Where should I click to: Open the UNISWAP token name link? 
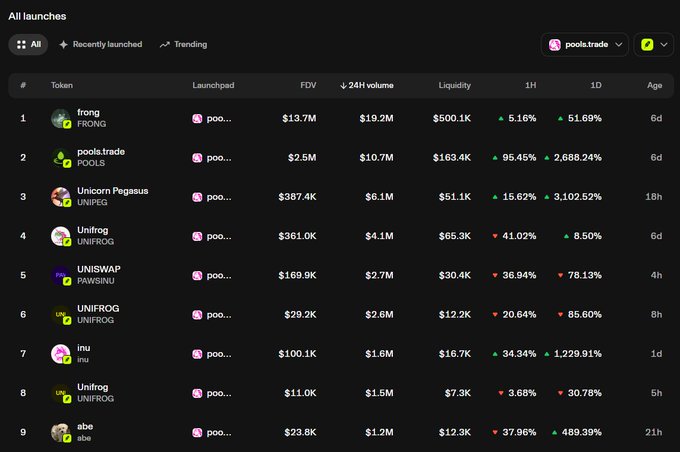tap(99, 269)
